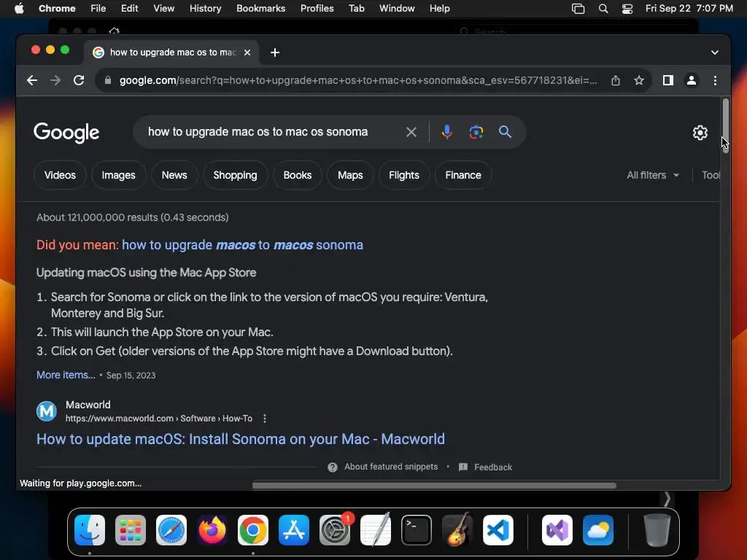Viewport: 747px width, 560px height.
Task: Open Chrome side panel
Action: pyautogui.click(x=668, y=80)
